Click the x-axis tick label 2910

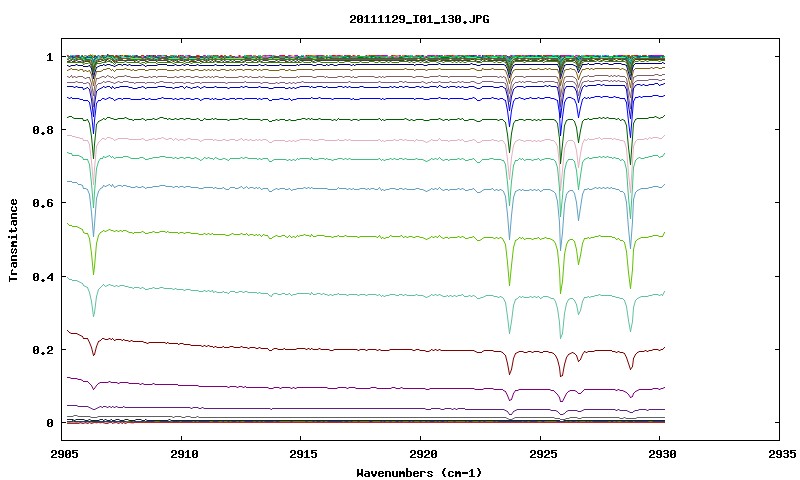click(x=184, y=454)
